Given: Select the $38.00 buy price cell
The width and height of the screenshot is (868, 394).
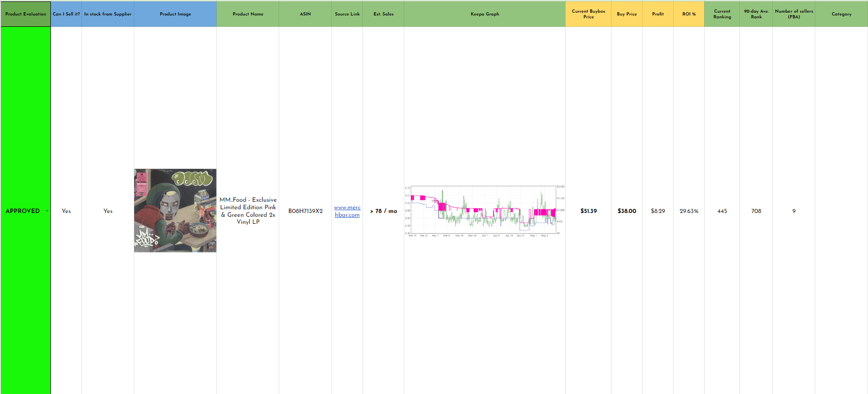Looking at the screenshot, I should (x=627, y=211).
